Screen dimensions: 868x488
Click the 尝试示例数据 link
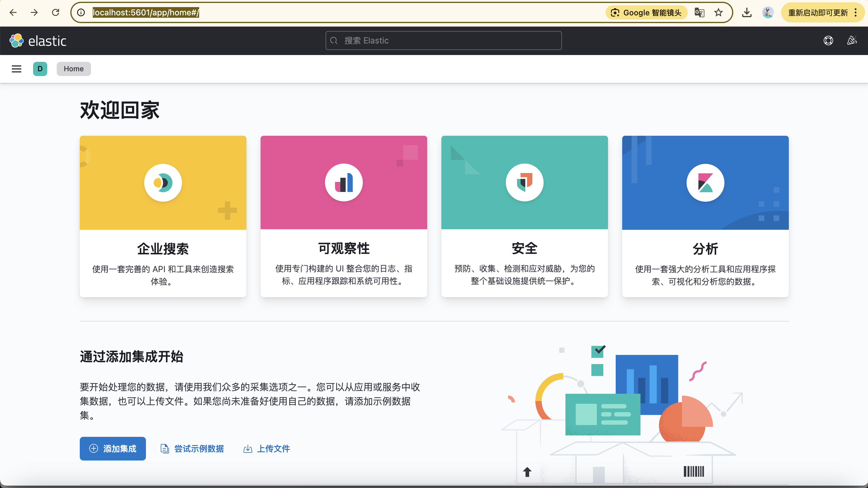(x=192, y=448)
